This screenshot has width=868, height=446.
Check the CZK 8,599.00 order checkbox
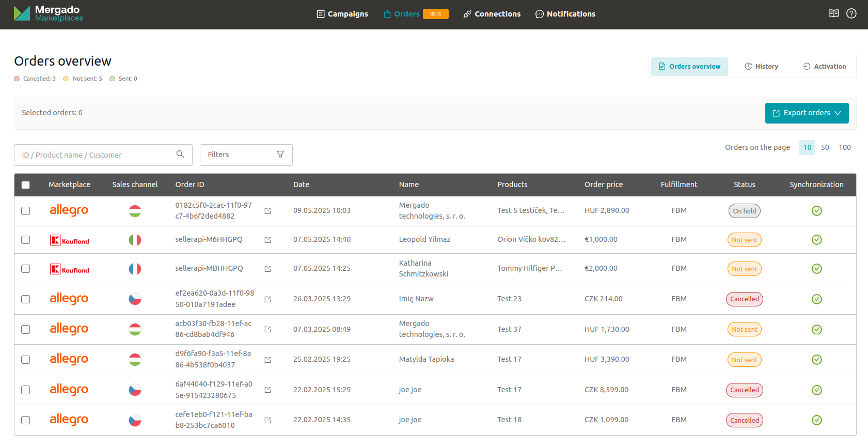point(26,390)
